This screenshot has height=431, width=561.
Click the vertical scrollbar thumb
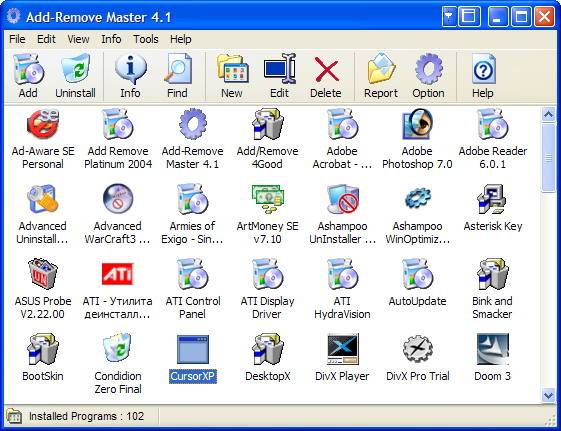548,158
